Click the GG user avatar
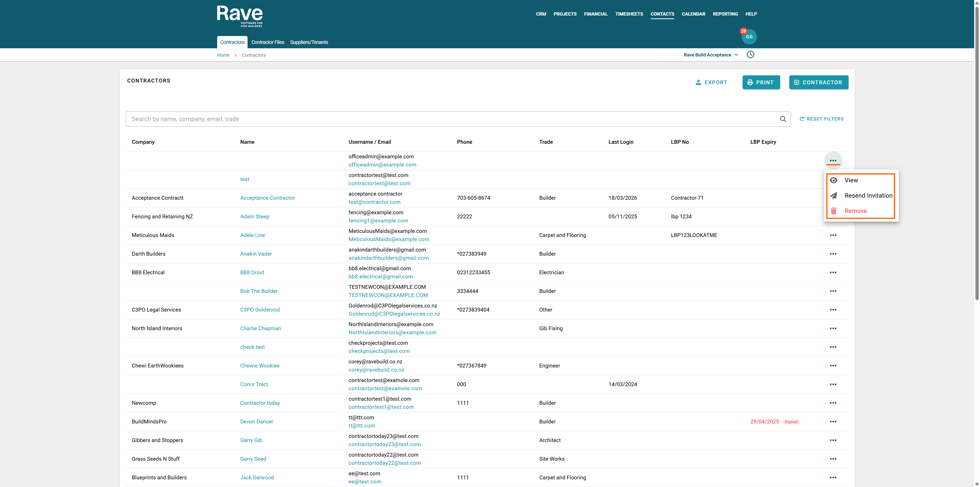 (749, 37)
